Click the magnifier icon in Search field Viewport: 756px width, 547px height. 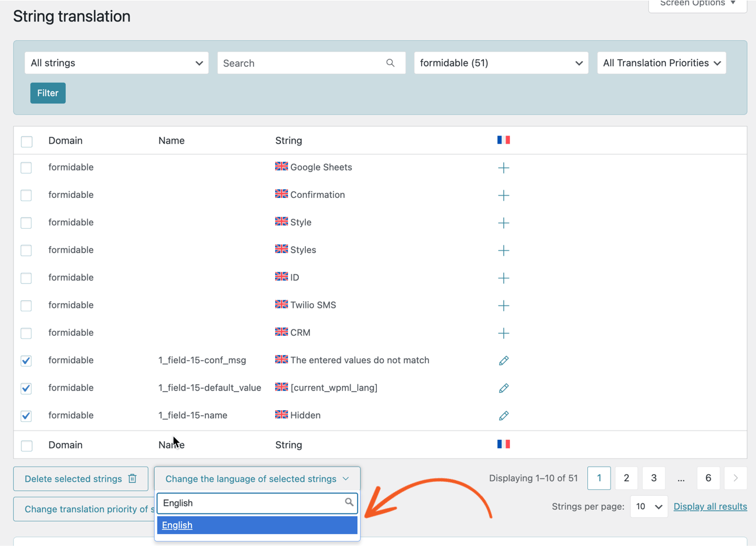click(x=390, y=63)
